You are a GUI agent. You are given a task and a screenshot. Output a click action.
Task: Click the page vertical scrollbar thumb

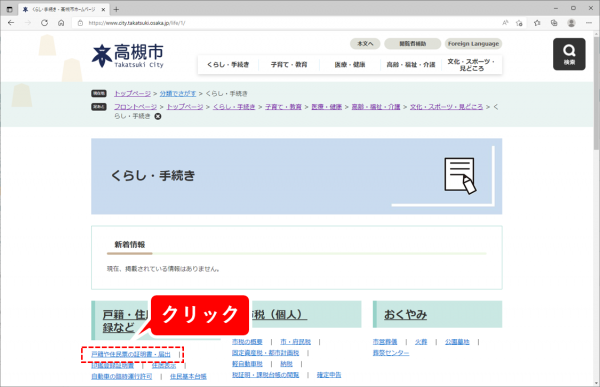pos(596,93)
